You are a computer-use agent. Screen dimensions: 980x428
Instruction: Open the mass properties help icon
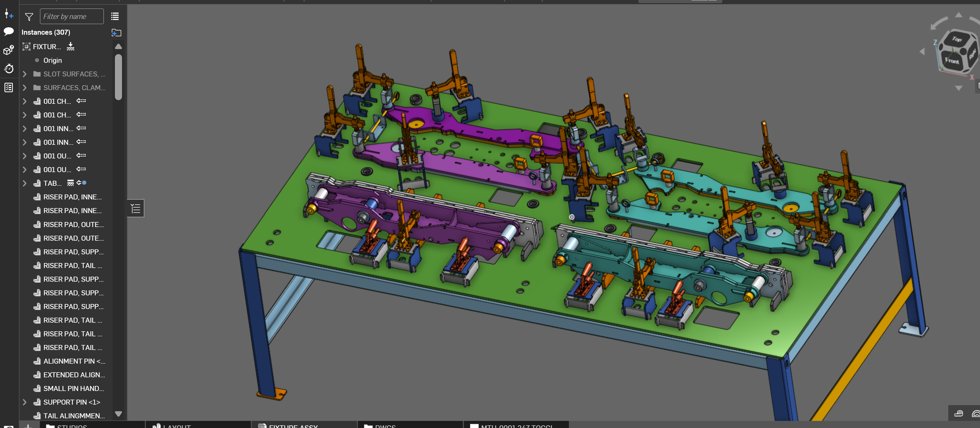(x=8, y=50)
